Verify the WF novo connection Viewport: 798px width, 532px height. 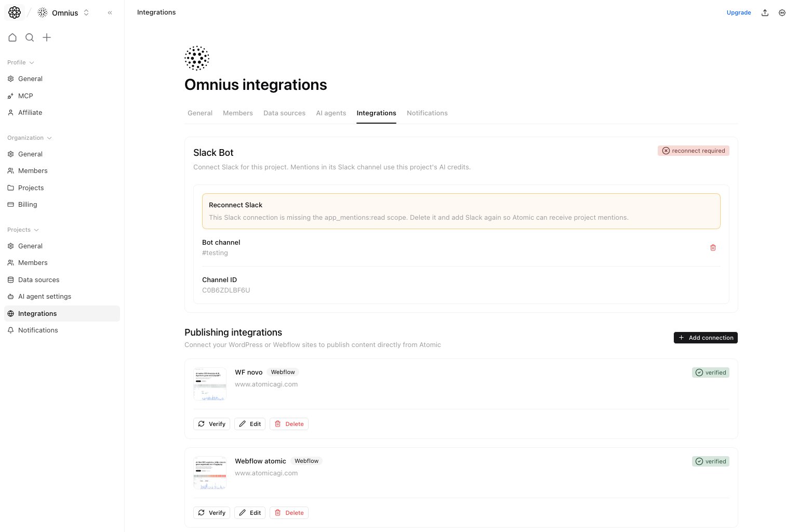211,424
